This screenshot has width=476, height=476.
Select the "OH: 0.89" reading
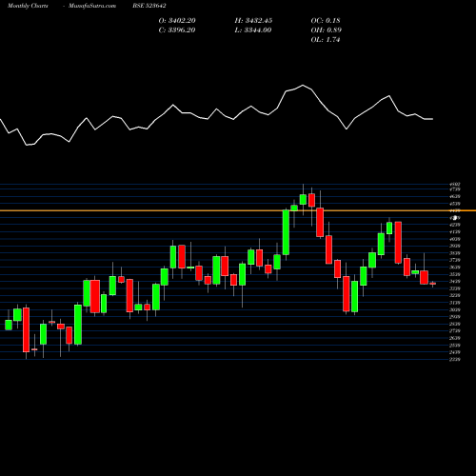click(x=326, y=30)
